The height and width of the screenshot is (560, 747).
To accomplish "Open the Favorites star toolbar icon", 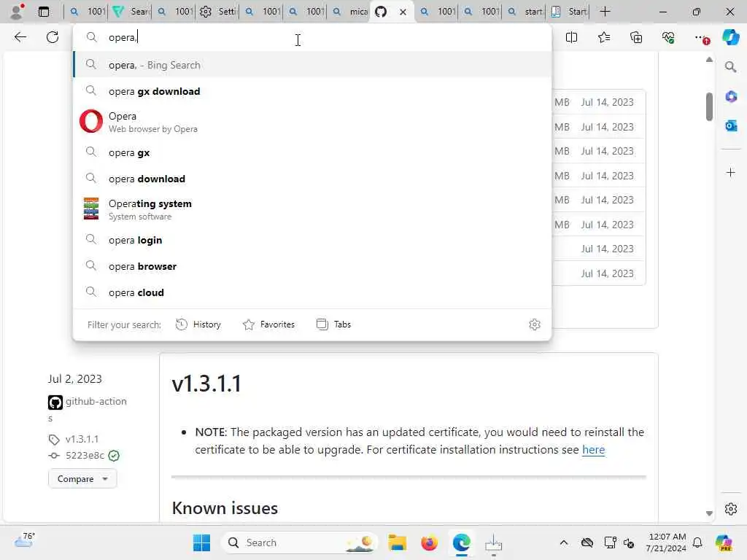I will [x=603, y=37].
